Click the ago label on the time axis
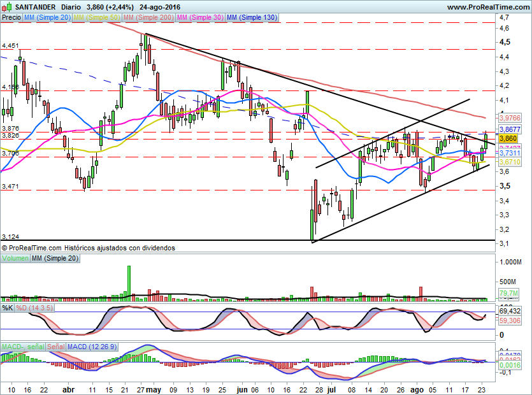This screenshot has height=395, width=532. click(x=417, y=390)
